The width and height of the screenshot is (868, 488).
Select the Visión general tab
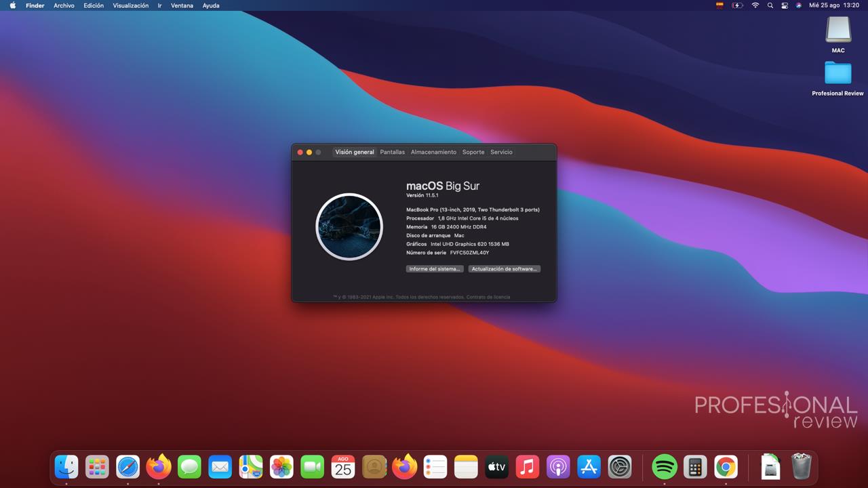355,152
